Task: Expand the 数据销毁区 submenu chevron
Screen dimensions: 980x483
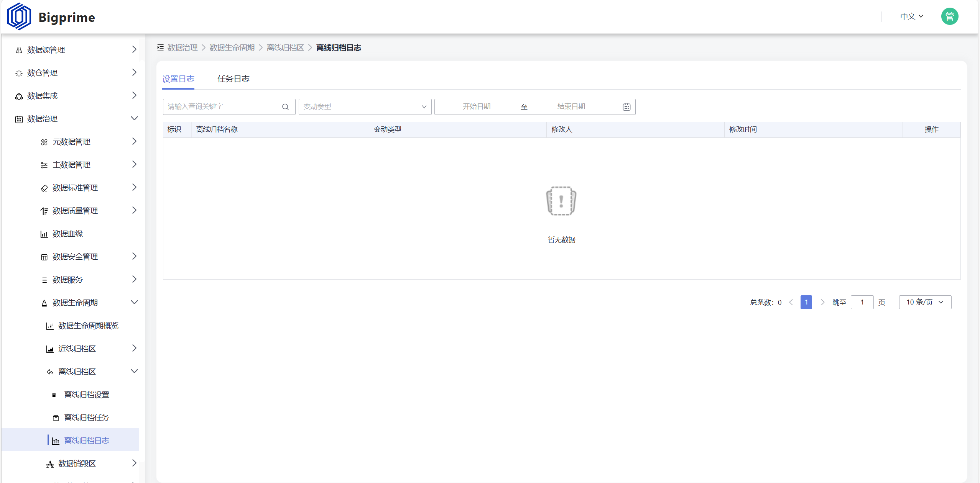Action: tap(134, 463)
